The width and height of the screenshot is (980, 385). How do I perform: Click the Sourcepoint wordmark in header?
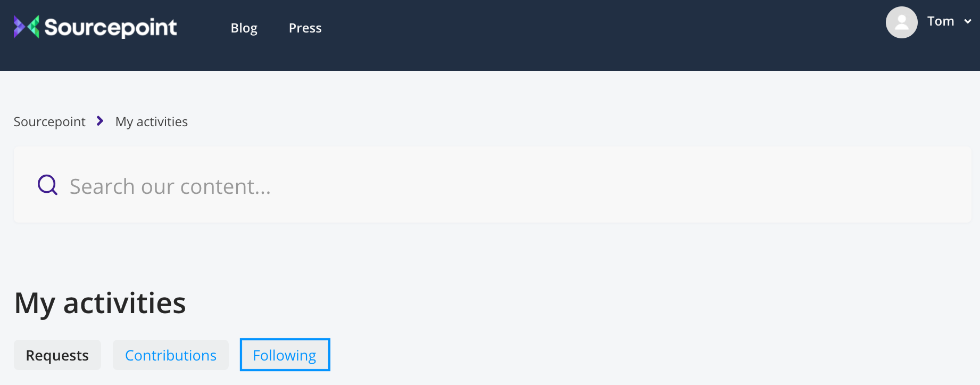tap(111, 27)
